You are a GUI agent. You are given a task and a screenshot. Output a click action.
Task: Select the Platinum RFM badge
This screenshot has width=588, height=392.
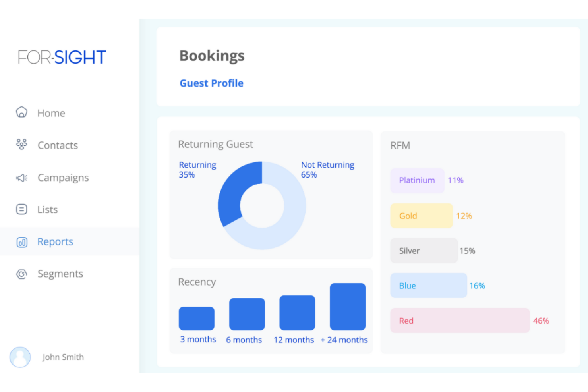coord(417,180)
